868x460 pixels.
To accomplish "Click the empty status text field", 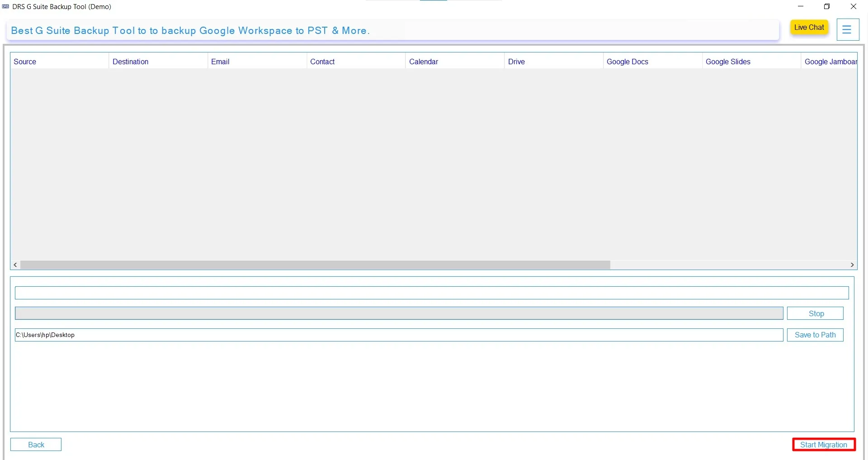I will 432,293.
